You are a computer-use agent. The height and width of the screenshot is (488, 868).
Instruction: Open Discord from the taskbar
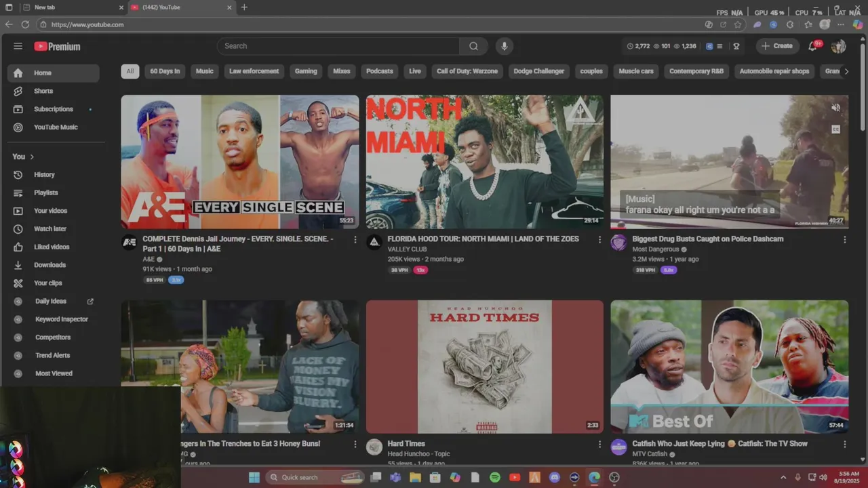coord(555,477)
